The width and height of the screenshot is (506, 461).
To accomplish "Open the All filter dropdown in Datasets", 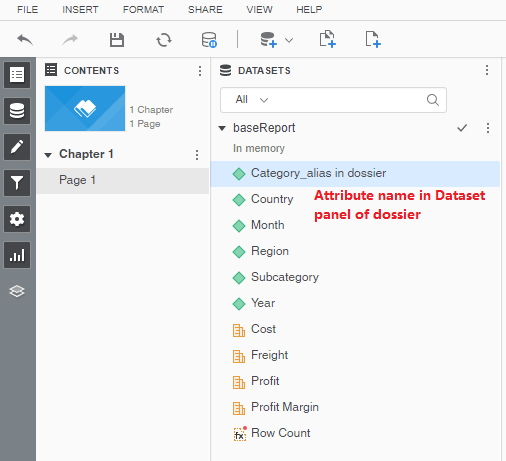I will pos(251,100).
